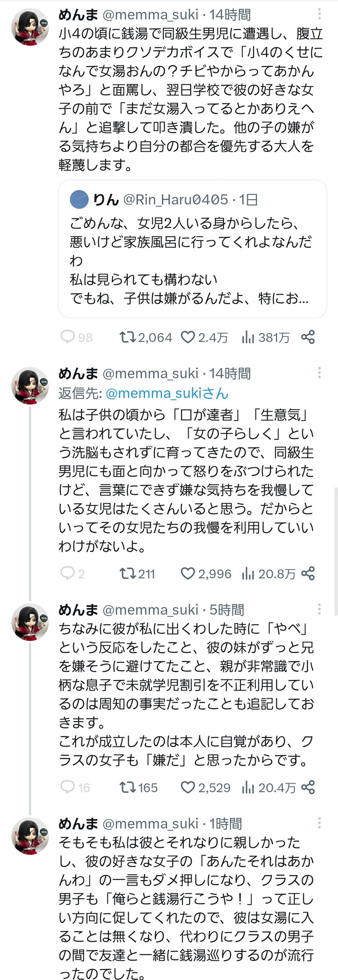The height and width of the screenshot is (980, 338).
Task: Open more options on 1時間 tweet
Action: pos(319,823)
